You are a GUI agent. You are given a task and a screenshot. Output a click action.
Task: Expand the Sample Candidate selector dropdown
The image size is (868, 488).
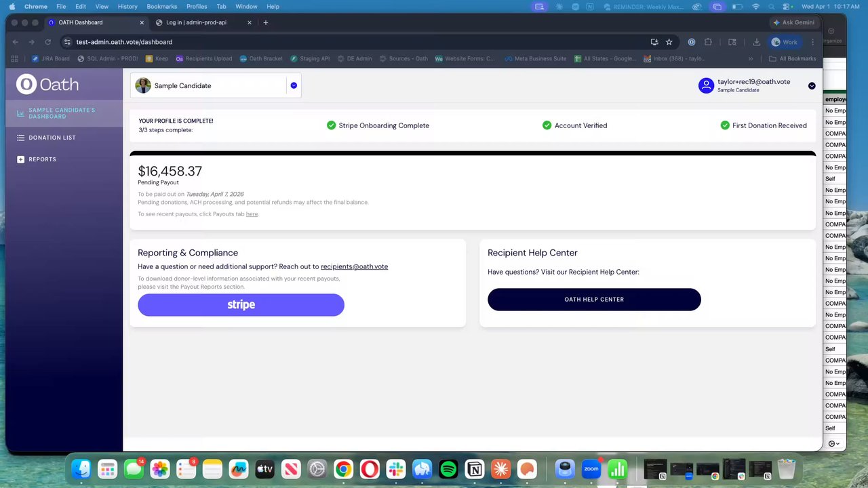click(294, 85)
